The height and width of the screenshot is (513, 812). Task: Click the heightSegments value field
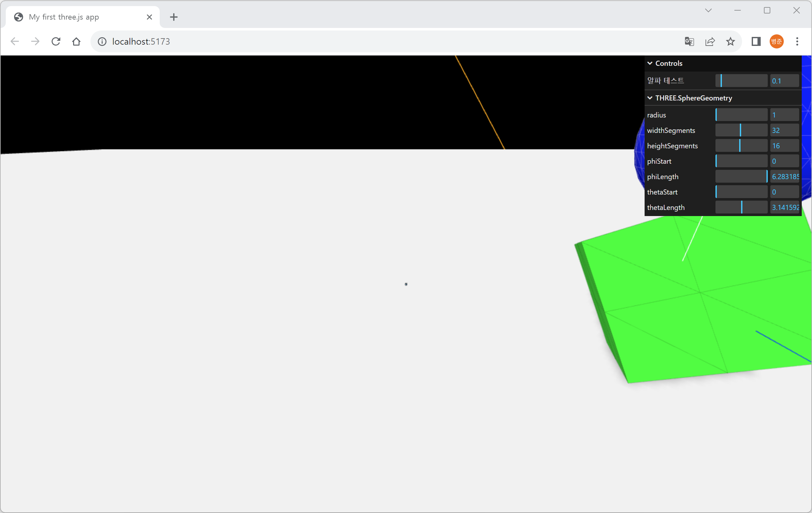coord(784,146)
